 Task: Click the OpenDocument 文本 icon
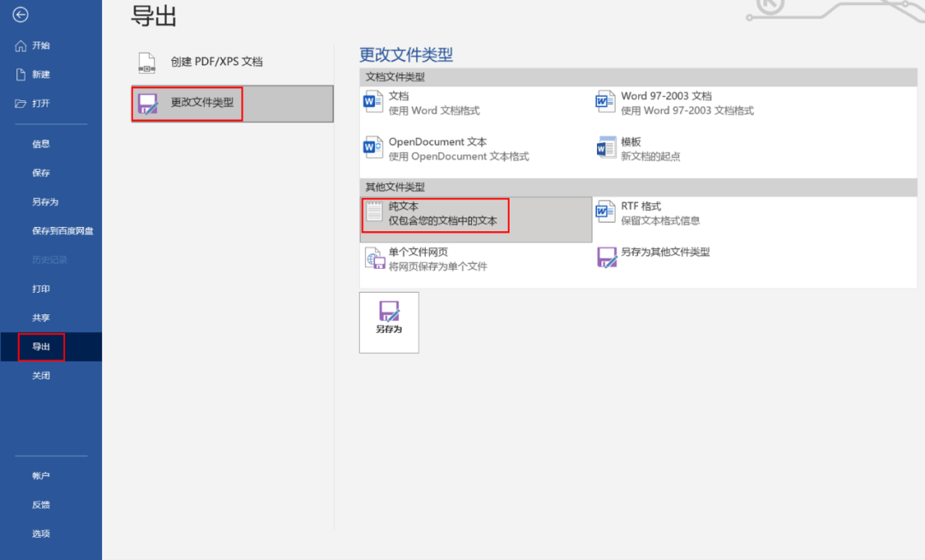pyautogui.click(x=373, y=148)
